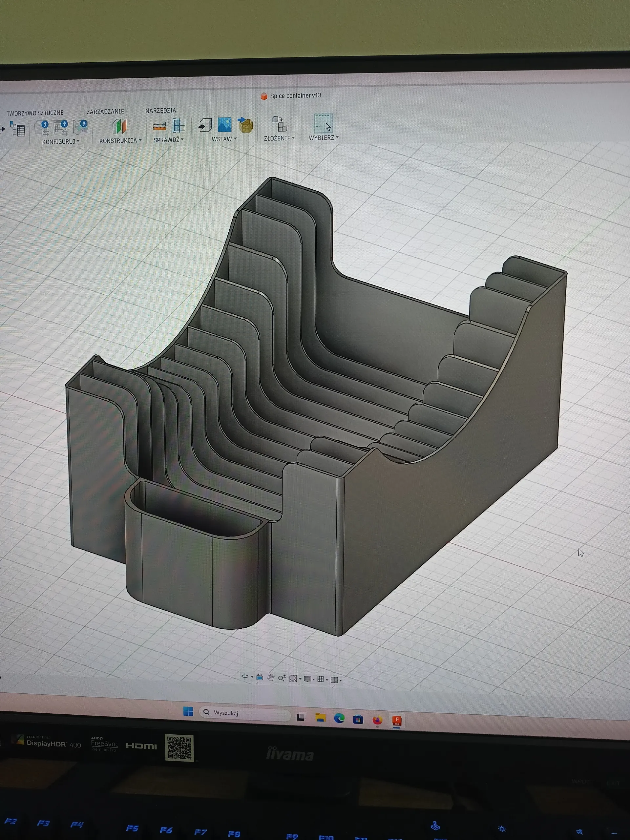Open Task View on the taskbar
This screenshot has height=840, width=630.
(x=301, y=717)
